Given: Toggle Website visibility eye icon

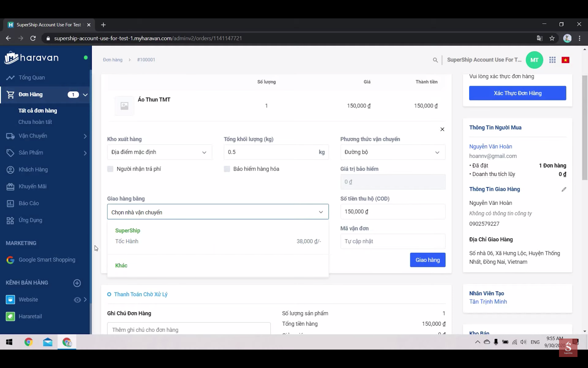Looking at the screenshot, I should 77,300.
